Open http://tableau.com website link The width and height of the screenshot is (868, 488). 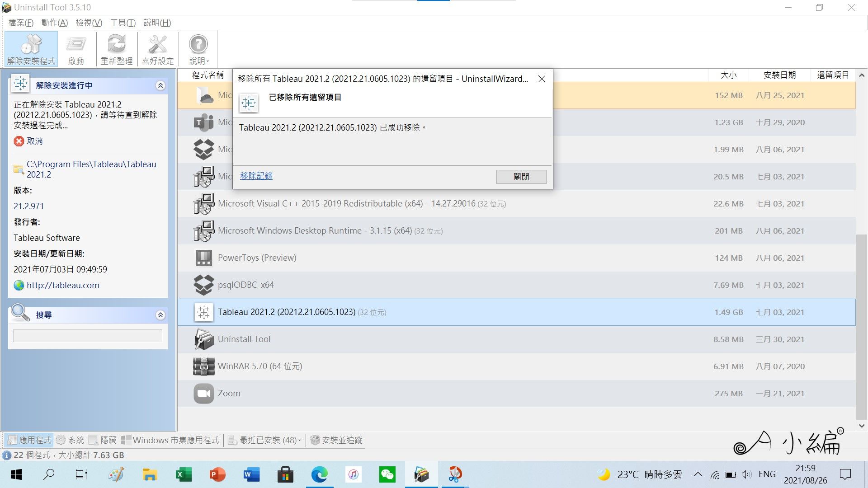63,286
